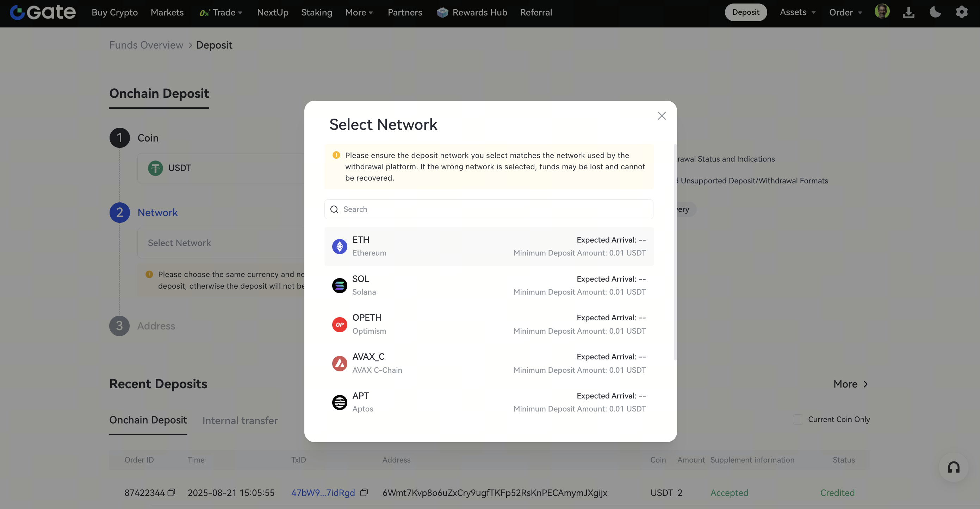The height and width of the screenshot is (509, 980).
Task: Open the settings gear icon
Action: pos(962,12)
